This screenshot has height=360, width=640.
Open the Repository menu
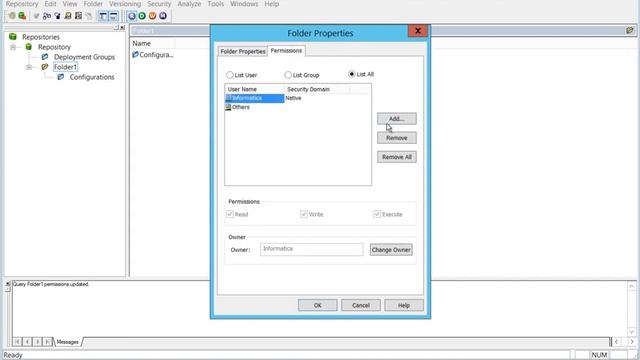click(x=22, y=4)
